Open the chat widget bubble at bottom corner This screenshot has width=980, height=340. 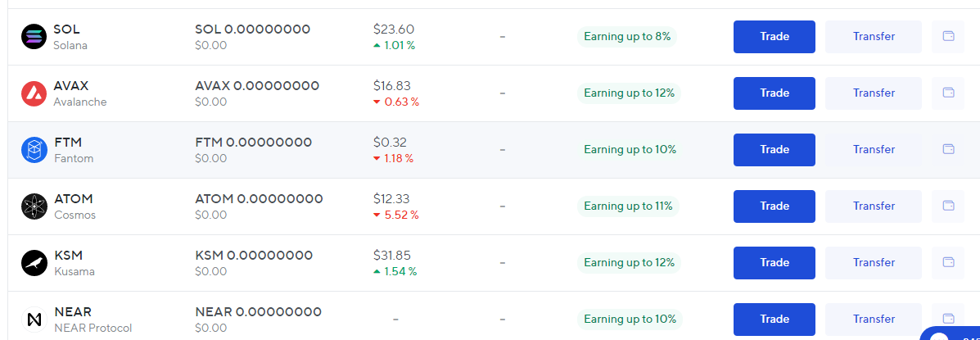tap(950, 334)
